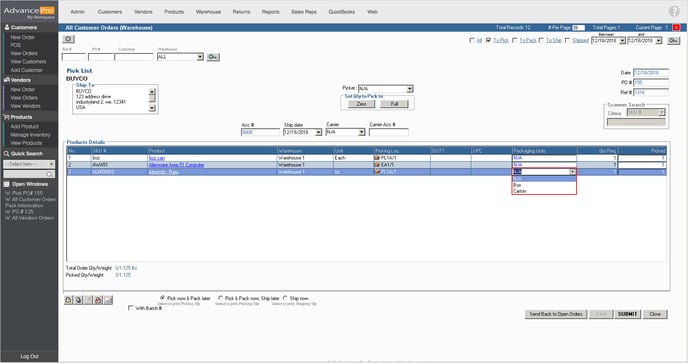Click the Zero quantity button
This screenshot has width=688, height=363.
click(x=362, y=104)
